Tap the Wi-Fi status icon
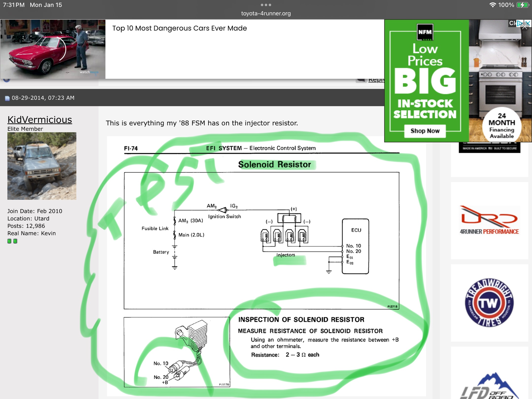Screen dimensions: 532x399 tap(493, 5)
